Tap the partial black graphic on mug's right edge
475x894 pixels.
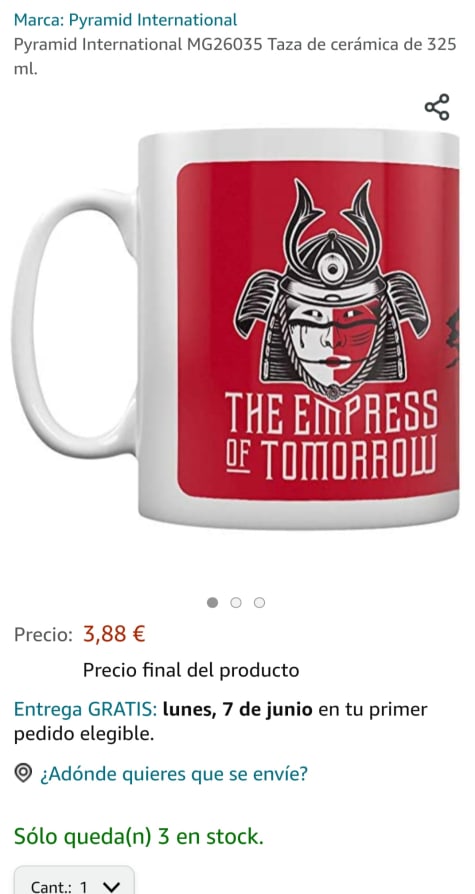[x=453, y=337]
